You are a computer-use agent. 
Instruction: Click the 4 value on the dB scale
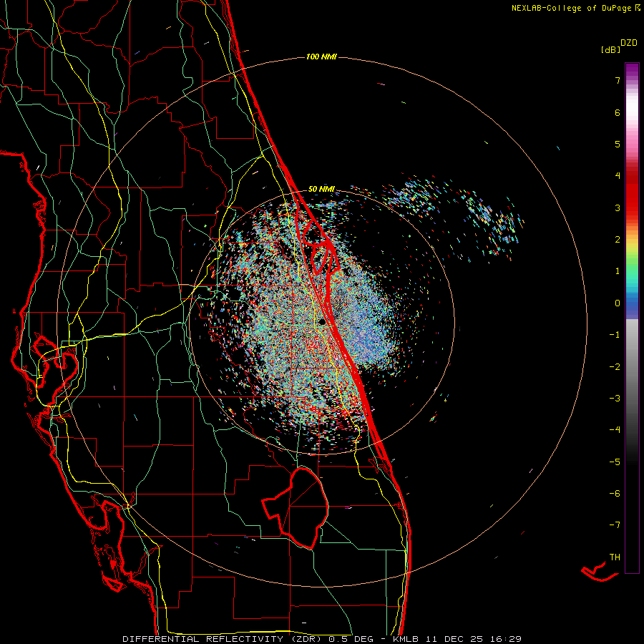click(618, 176)
